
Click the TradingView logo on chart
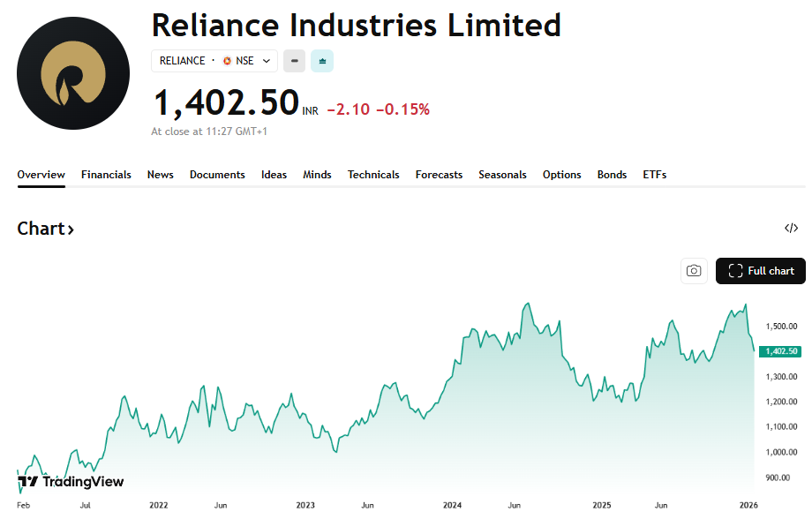71,482
